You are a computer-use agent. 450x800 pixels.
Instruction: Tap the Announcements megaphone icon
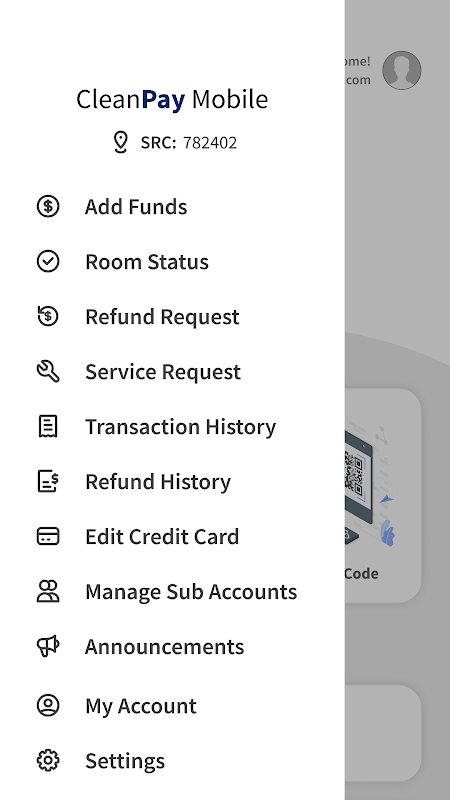point(48,646)
